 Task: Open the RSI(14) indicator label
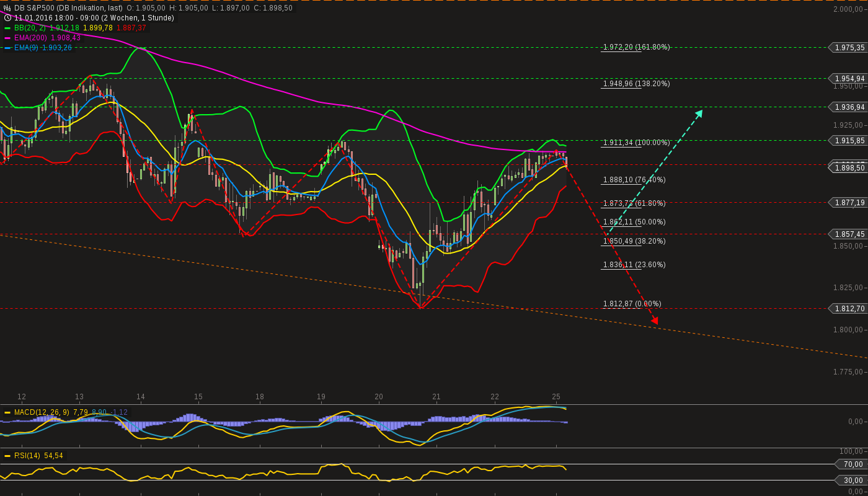point(27,456)
